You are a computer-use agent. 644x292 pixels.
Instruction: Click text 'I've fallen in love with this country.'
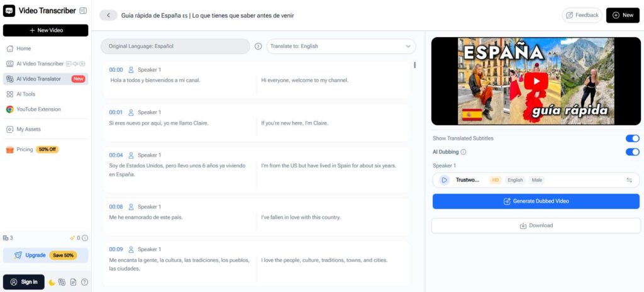pyautogui.click(x=301, y=217)
